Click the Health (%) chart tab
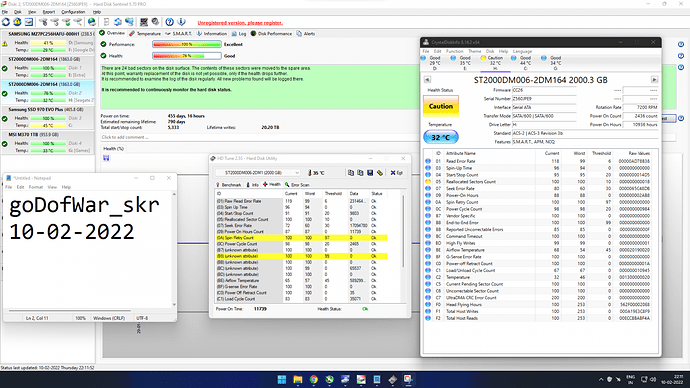 [x=114, y=149]
